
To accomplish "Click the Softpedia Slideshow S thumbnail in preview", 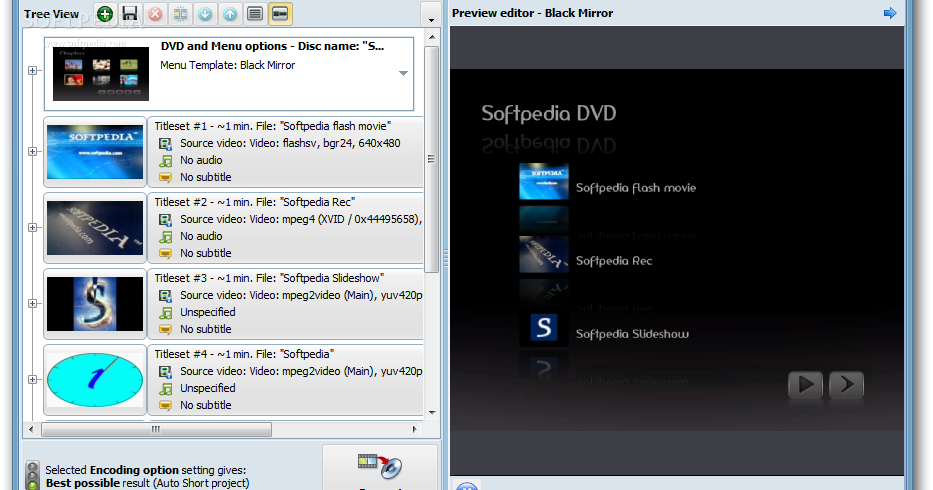I will tap(544, 328).
